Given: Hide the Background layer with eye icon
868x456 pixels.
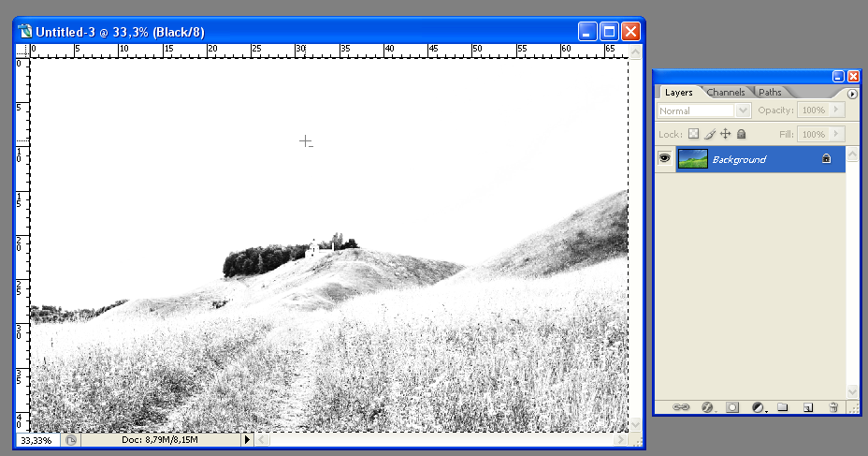Looking at the screenshot, I should (664, 158).
